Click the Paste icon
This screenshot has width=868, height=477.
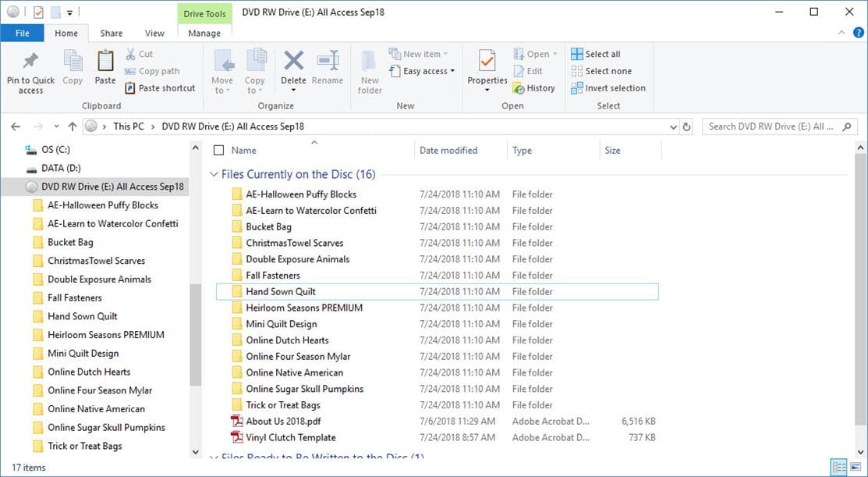[x=107, y=68]
